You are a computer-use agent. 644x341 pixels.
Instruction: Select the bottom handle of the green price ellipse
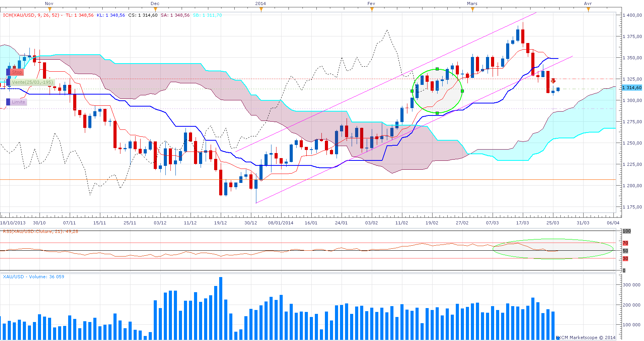coord(437,113)
